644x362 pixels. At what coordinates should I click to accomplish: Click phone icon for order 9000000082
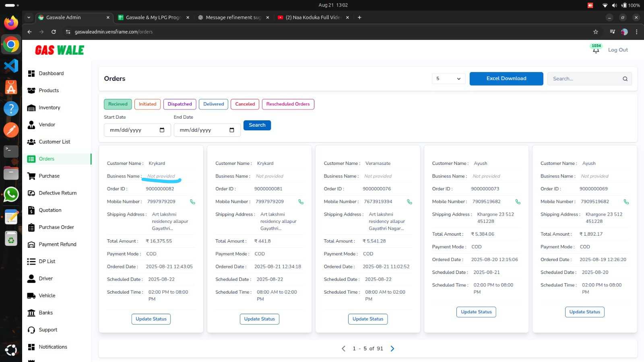192,202
